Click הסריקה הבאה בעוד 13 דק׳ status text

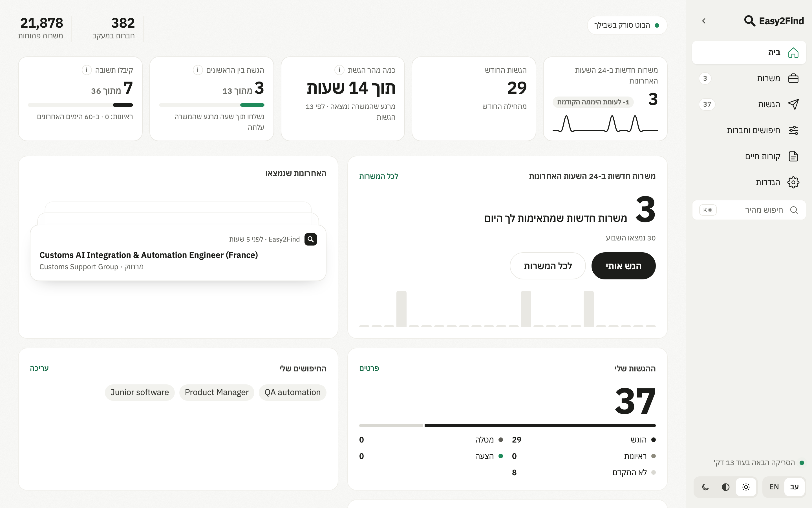tap(754, 463)
